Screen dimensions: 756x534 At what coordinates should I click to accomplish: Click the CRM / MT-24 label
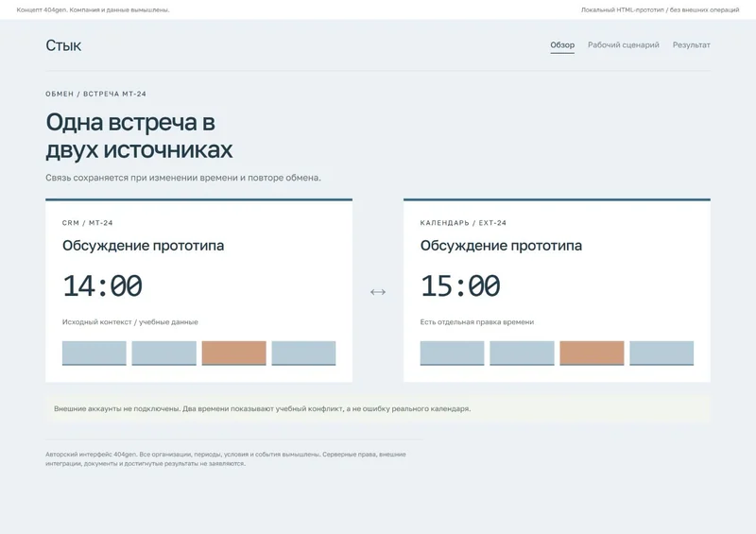tap(87, 223)
